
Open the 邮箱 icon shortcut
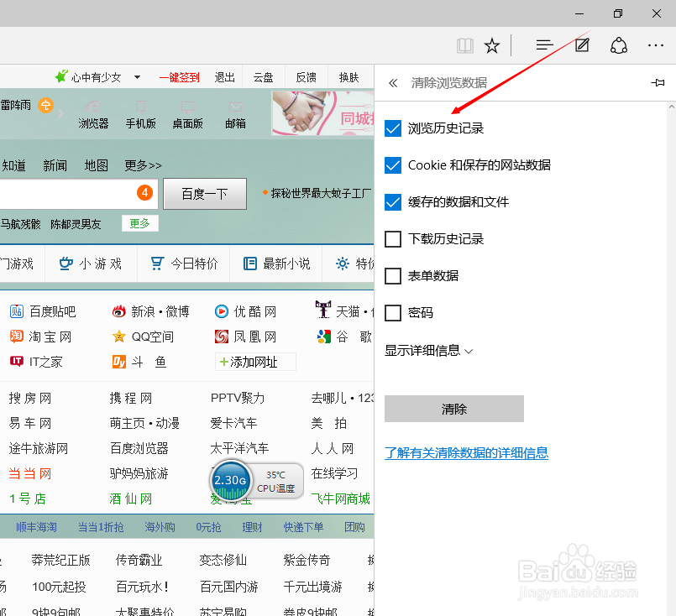tap(235, 115)
